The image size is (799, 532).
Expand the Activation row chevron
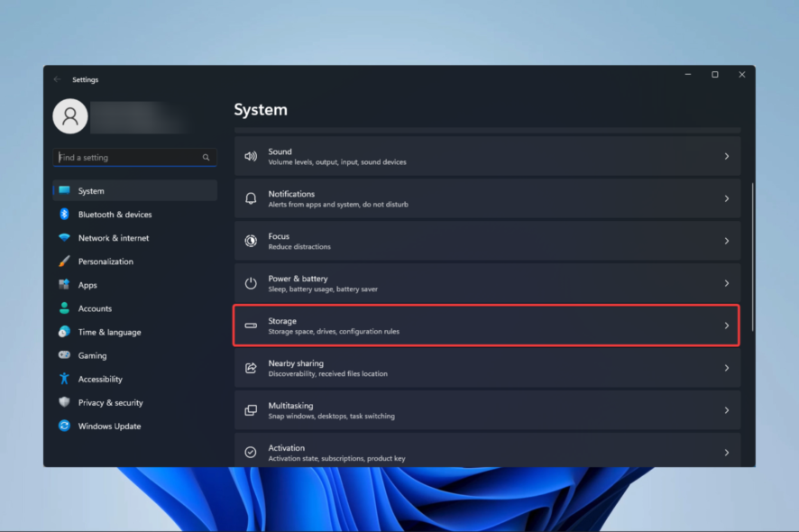727,453
